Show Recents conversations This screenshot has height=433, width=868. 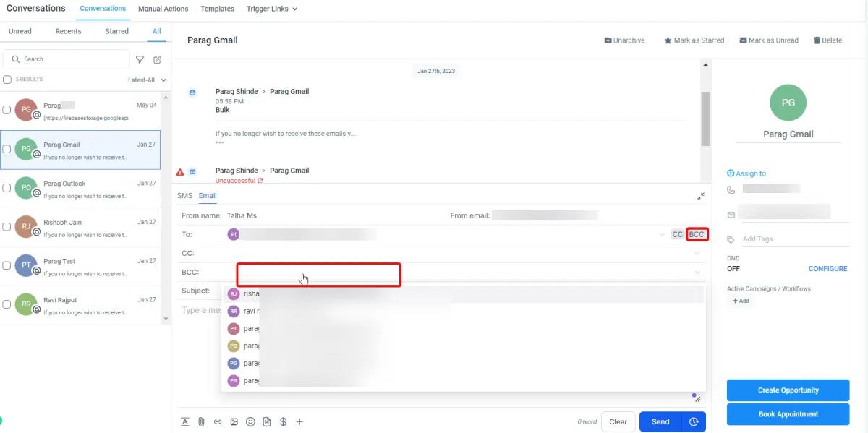(69, 31)
